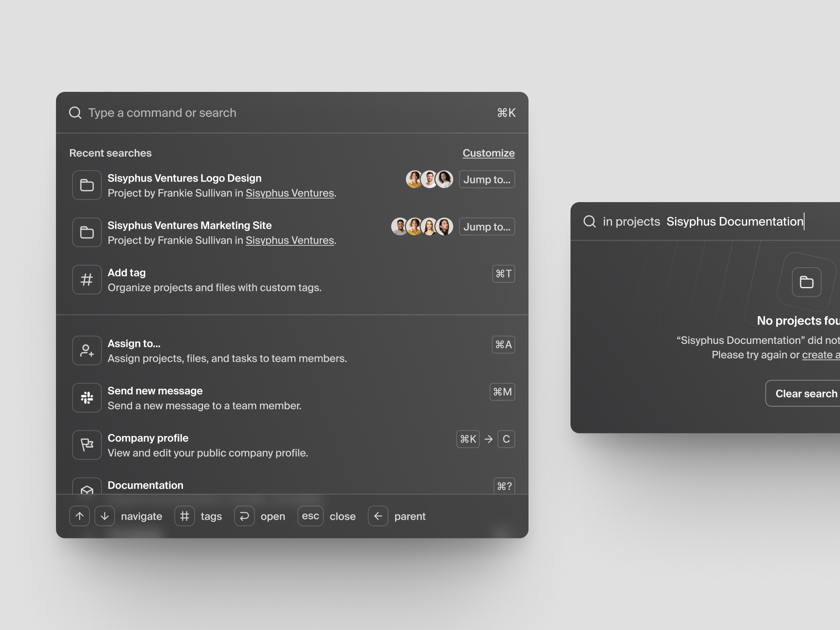Image resolution: width=840 pixels, height=630 pixels.
Task: Click the folder icon beside Sisyphus Ventures Logo Design
Action: click(87, 185)
